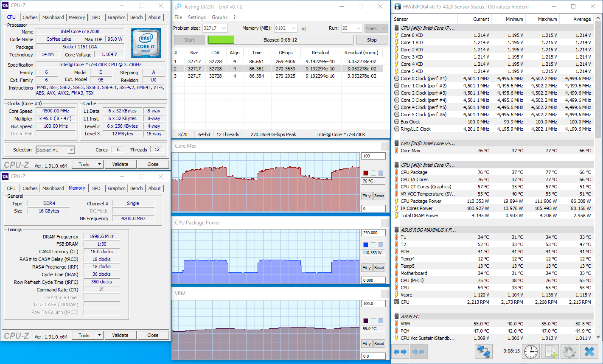This screenshot has height=364, width=603.
Task: Switch to Bench tab in upper CPU-Z window
Action: (136, 17)
